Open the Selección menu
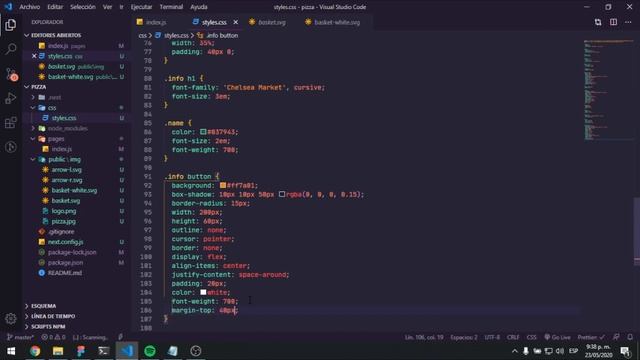This screenshot has height=360, width=640. pos(82,7)
